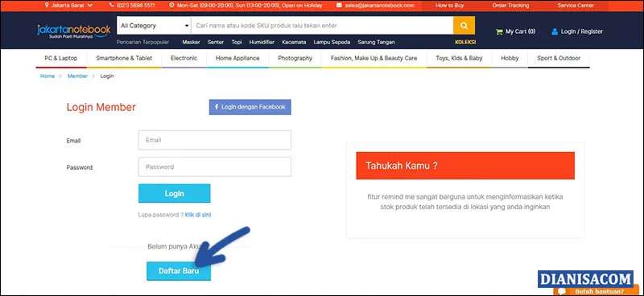Select the popular search Humidifier

coord(262,43)
